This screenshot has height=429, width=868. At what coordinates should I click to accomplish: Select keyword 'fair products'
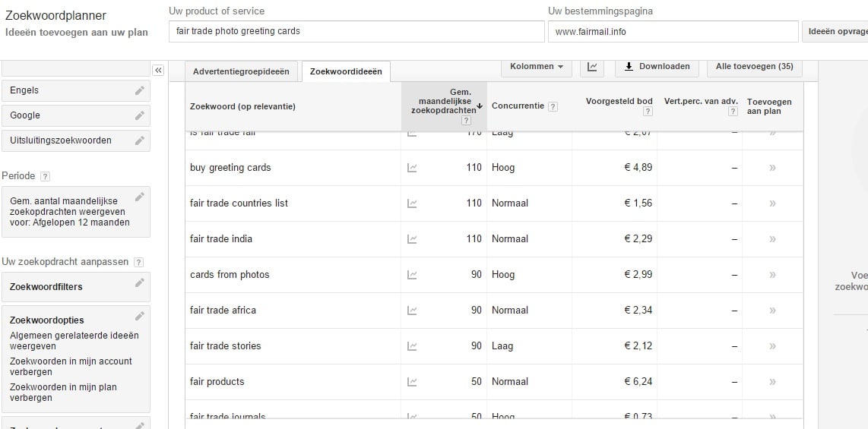(x=217, y=381)
